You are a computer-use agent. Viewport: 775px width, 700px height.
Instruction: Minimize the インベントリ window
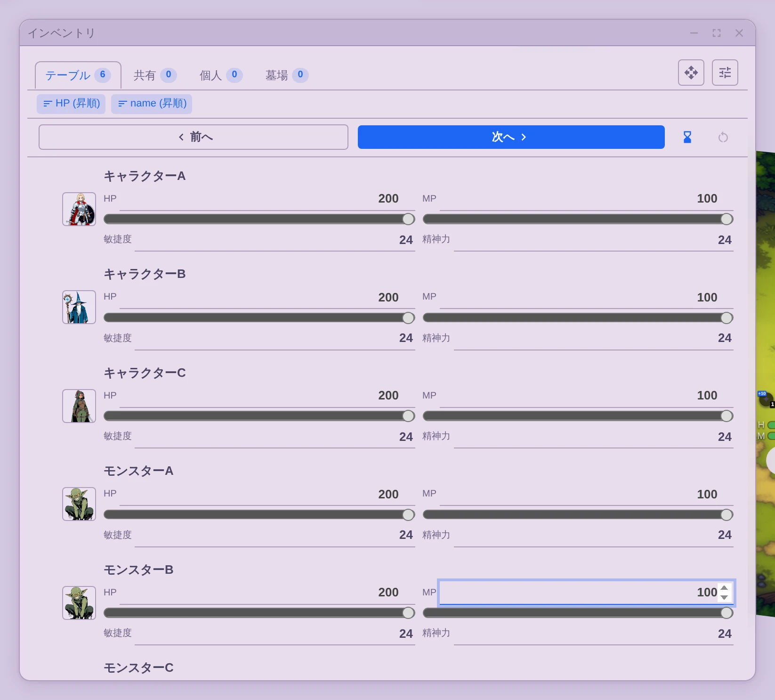point(694,33)
